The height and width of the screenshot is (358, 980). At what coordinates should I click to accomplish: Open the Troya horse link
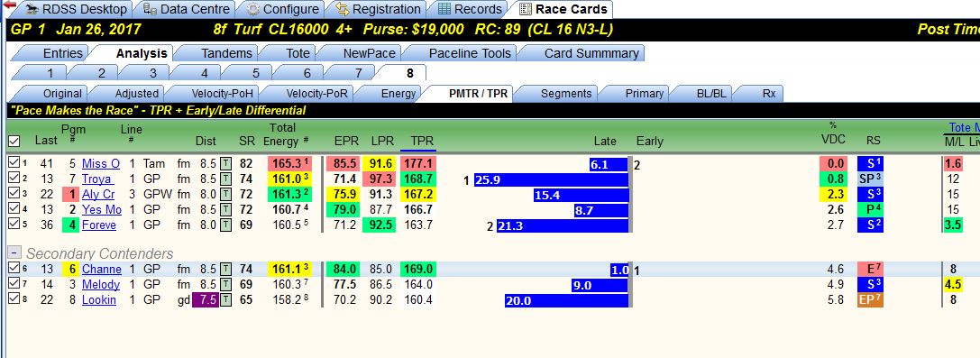[96, 179]
